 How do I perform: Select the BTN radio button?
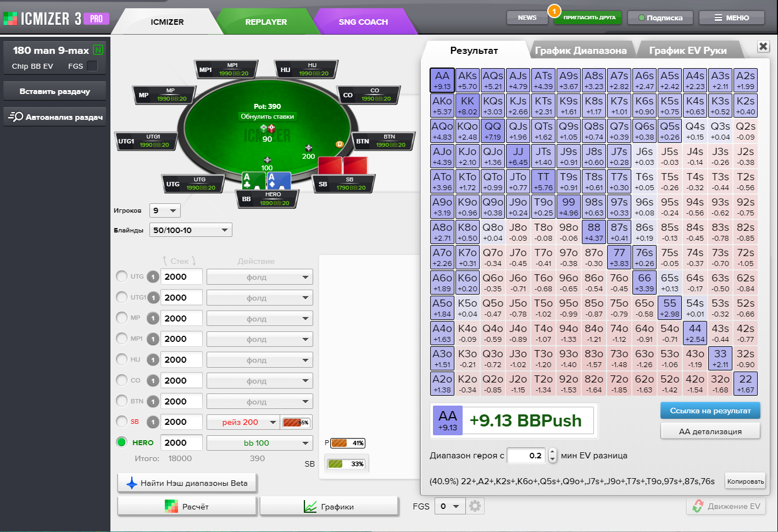pyautogui.click(x=122, y=401)
